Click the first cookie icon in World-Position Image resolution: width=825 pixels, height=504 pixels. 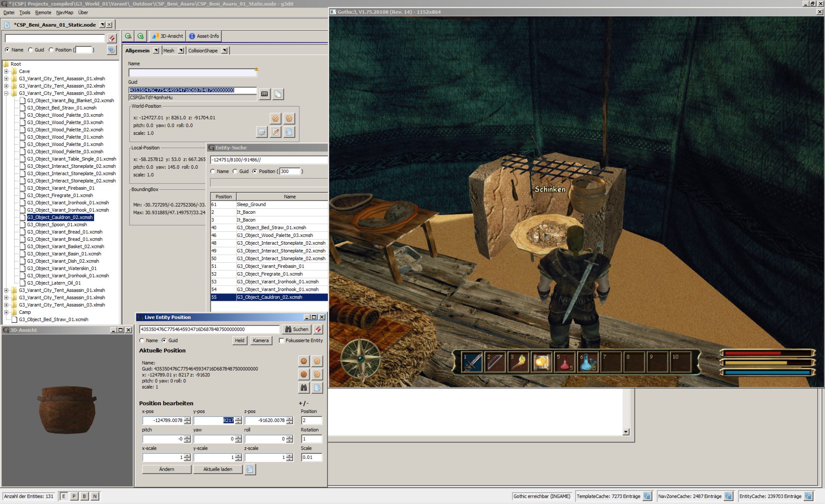pos(275,118)
